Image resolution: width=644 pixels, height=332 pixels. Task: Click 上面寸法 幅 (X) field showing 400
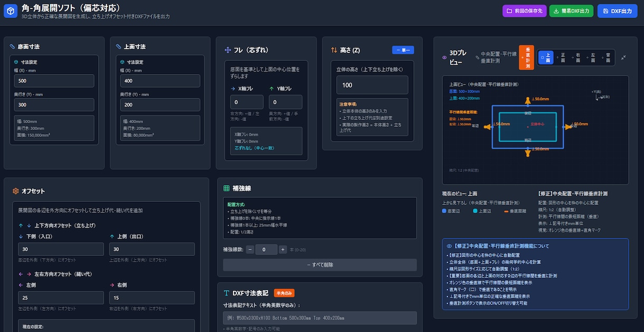point(160,81)
